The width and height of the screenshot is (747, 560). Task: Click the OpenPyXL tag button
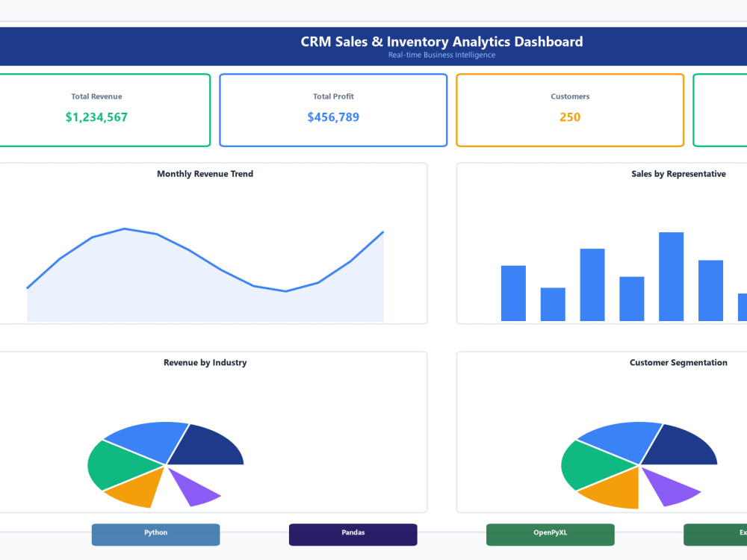[551, 535]
